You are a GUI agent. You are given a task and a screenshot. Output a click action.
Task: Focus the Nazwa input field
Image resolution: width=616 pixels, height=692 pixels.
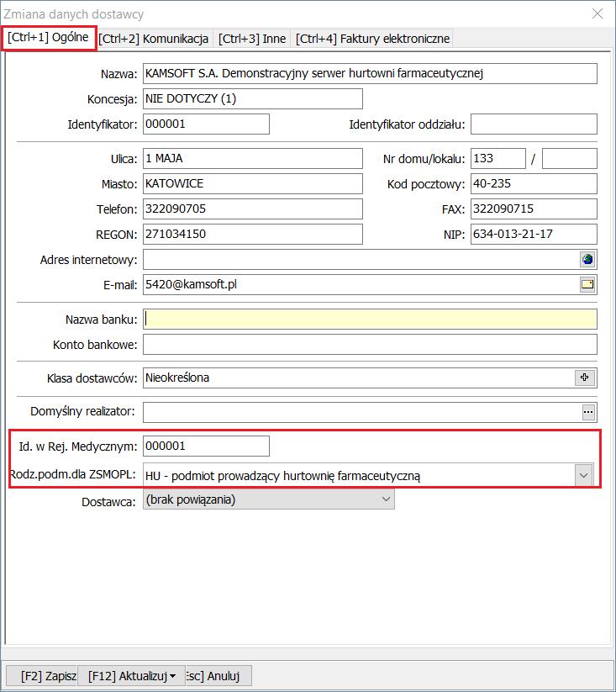click(x=370, y=73)
